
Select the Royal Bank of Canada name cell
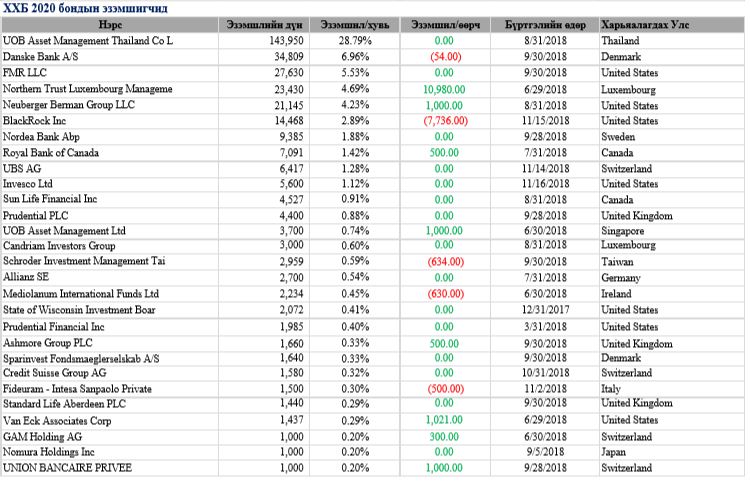pos(56,152)
